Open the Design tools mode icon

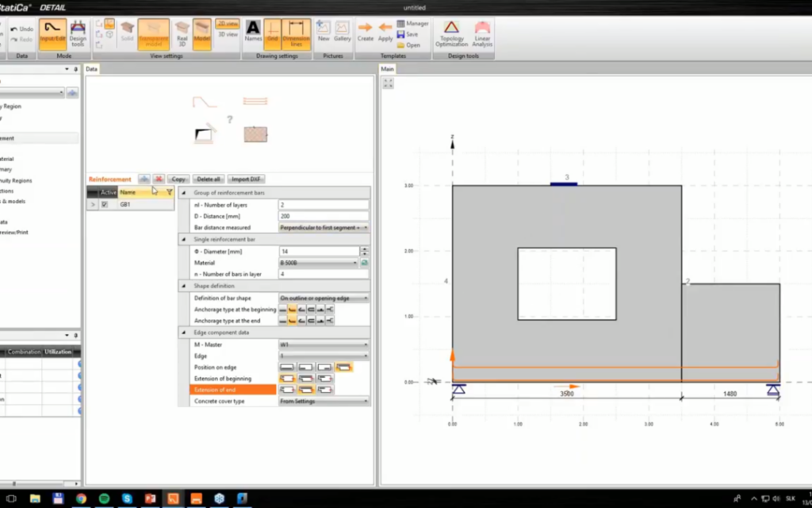[76, 34]
